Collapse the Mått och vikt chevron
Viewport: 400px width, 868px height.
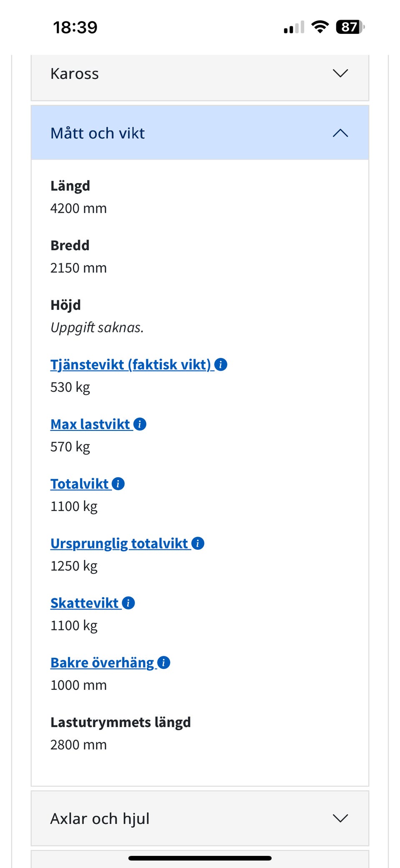point(340,133)
